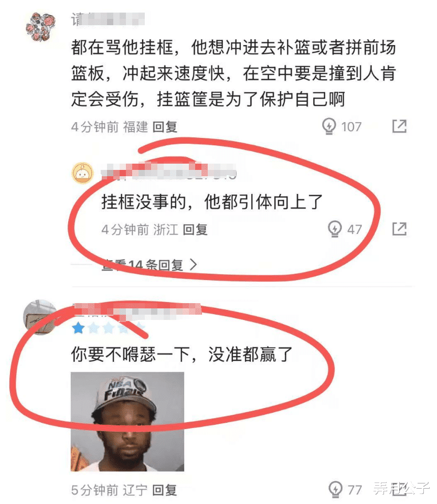Select the comment text 挂框没事的,他都引体向上了

[x=212, y=202]
